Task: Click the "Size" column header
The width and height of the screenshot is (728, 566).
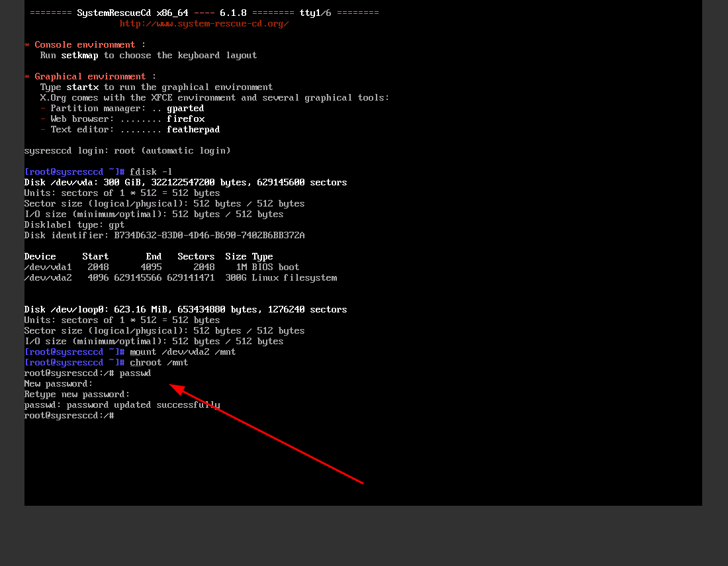Action: pos(236,257)
